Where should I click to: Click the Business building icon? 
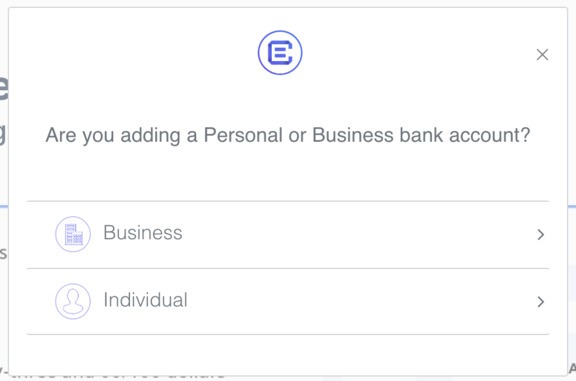pyautogui.click(x=73, y=234)
